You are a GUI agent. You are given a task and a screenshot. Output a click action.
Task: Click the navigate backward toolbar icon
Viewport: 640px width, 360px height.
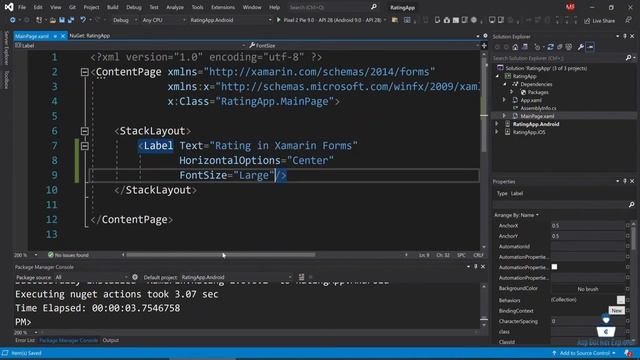pos(13,20)
